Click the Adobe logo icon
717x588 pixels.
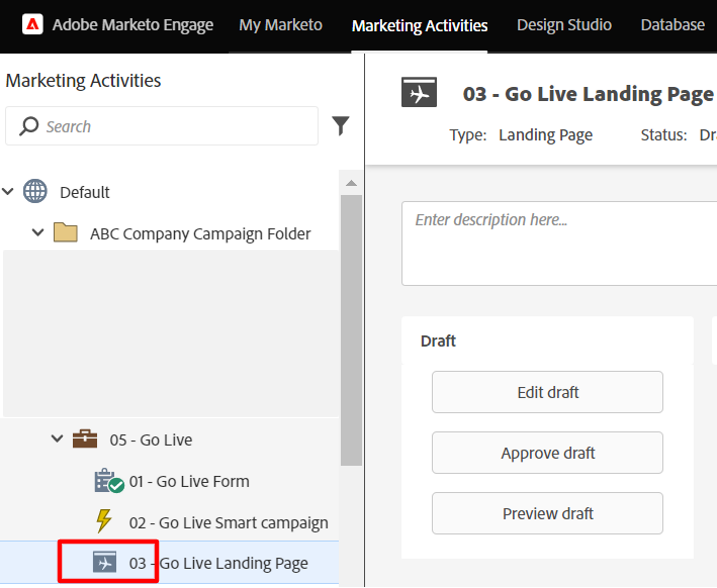point(32,24)
